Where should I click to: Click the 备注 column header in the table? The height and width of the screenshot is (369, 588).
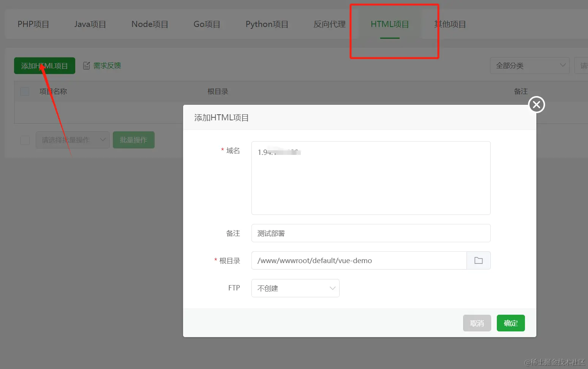(521, 91)
